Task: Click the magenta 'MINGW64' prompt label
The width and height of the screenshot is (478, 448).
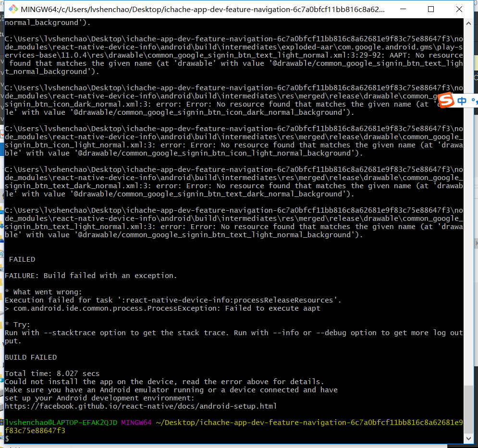Action: coord(136,423)
